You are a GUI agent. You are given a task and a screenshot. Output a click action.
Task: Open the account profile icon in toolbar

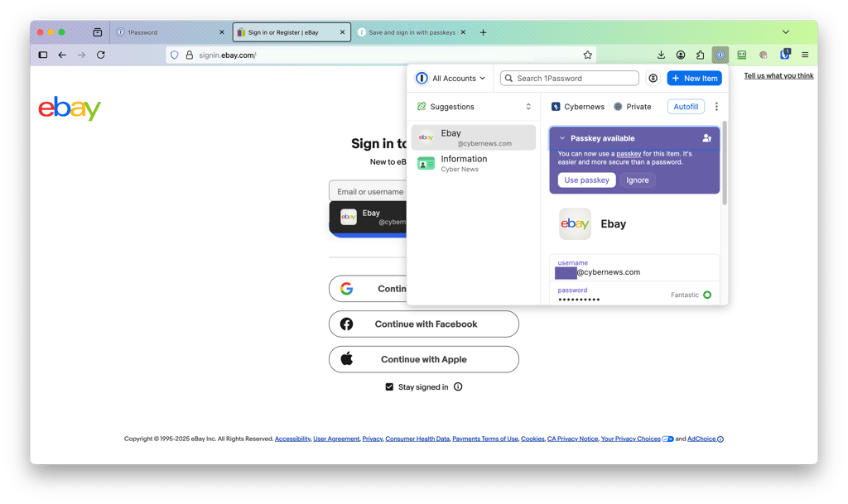click(681, 55)
